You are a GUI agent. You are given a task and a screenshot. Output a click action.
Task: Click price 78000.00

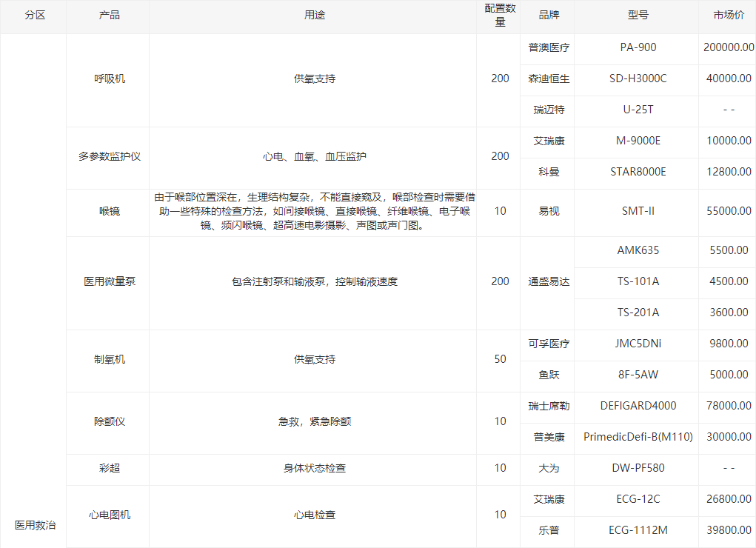click(x=729, y=406)
